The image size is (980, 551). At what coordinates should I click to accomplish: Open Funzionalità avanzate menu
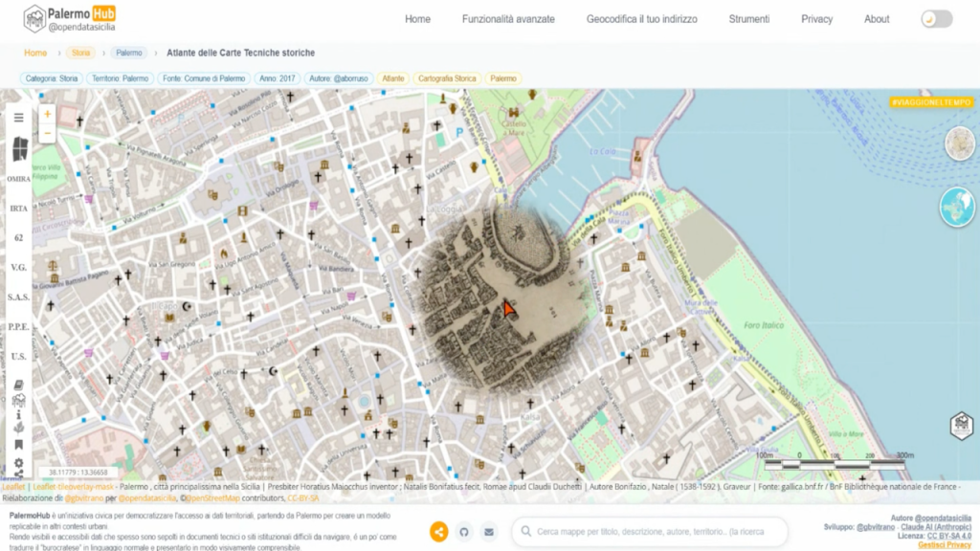click(x=508, y=19)
